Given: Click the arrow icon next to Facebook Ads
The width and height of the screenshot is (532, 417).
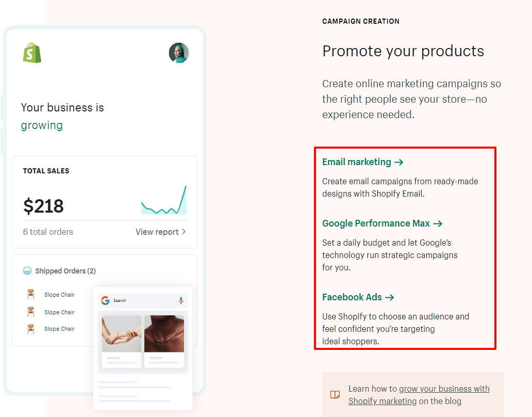Looking at the screenshot, I should tap(391, 297).
